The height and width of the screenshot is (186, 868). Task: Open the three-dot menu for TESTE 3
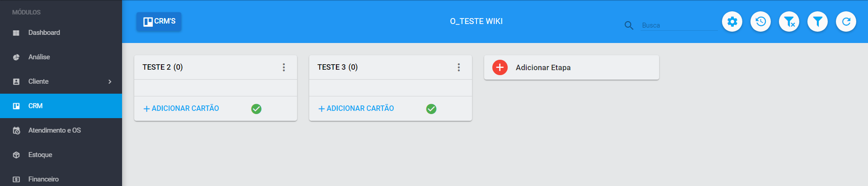click(x=459, y=67)
